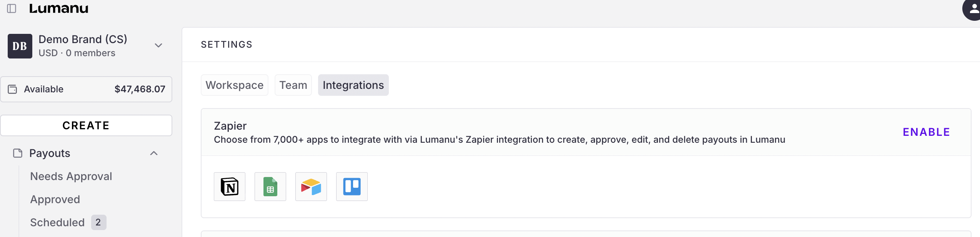Toggle the sidebar panel icon
980x237 pixels.
point(12,8)
